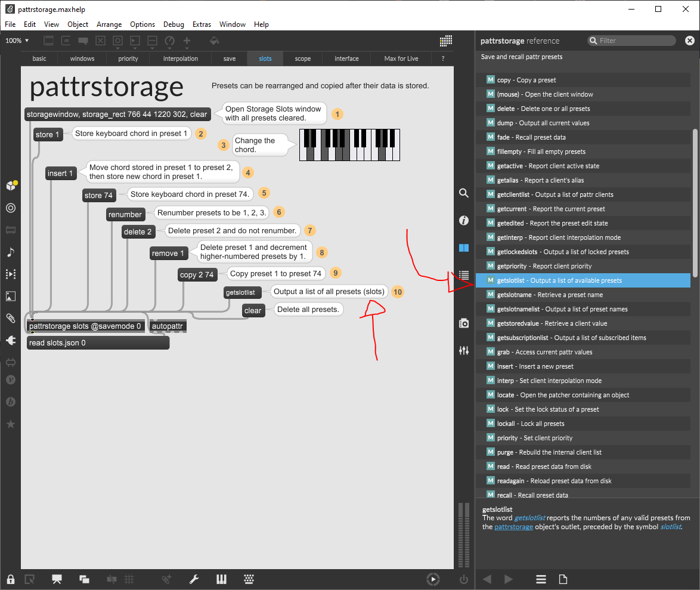Click the Filter search field
This screenshot has height=590, width=700.
click(631, 41)
